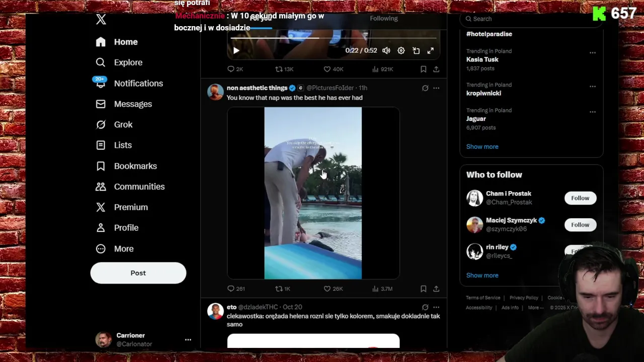Click Carrioner profile avatar

pyautogui.click(x=104, y=340)
